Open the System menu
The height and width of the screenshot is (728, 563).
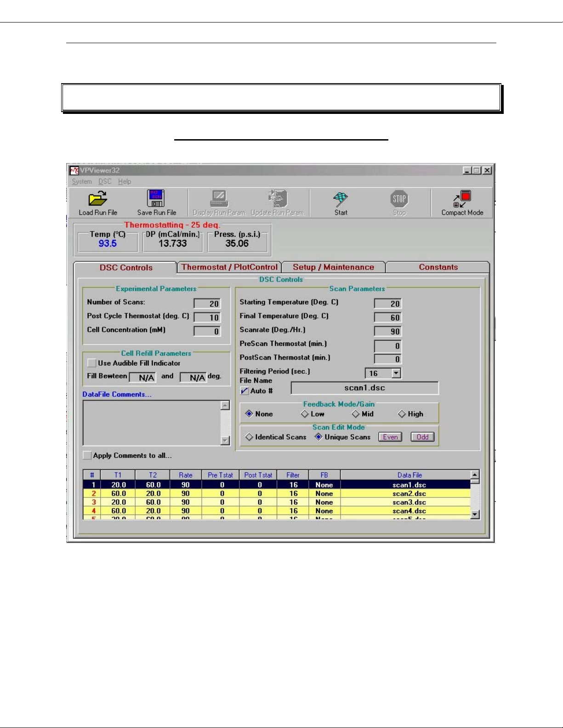click(x=82, y=181)
